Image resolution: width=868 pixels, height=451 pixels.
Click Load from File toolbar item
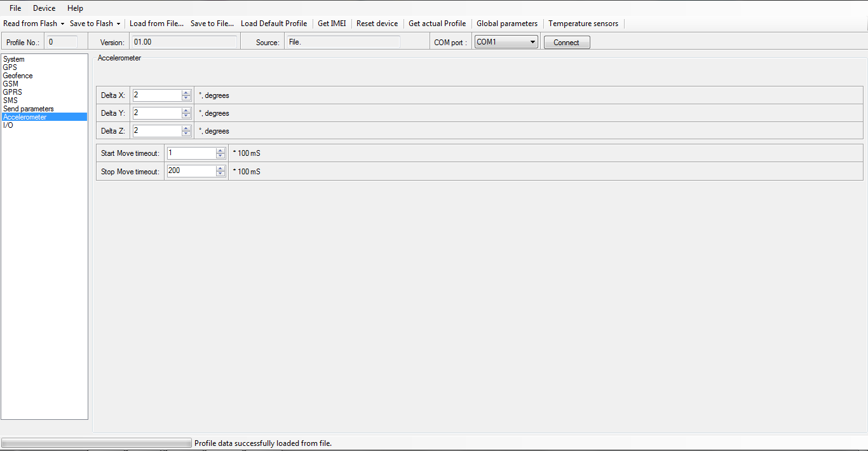pos(156,24)
